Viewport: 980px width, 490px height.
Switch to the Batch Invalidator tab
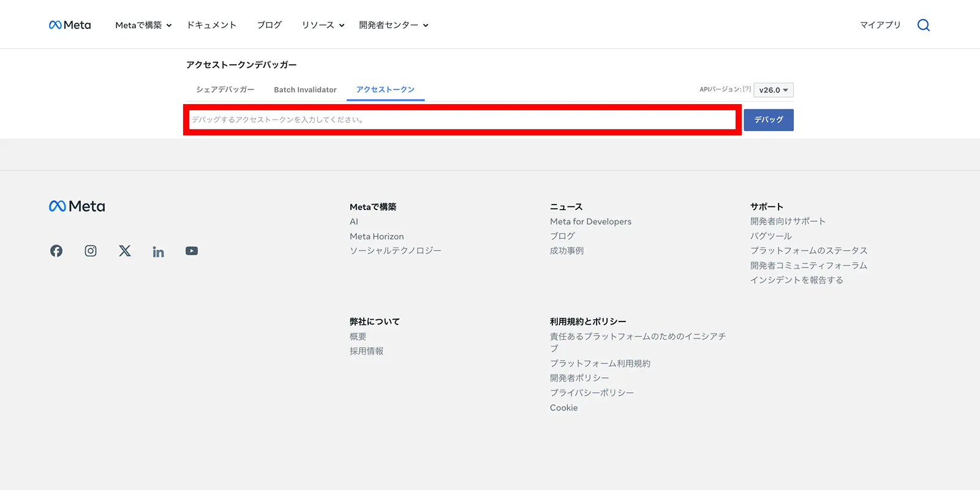tap(305, 89)
